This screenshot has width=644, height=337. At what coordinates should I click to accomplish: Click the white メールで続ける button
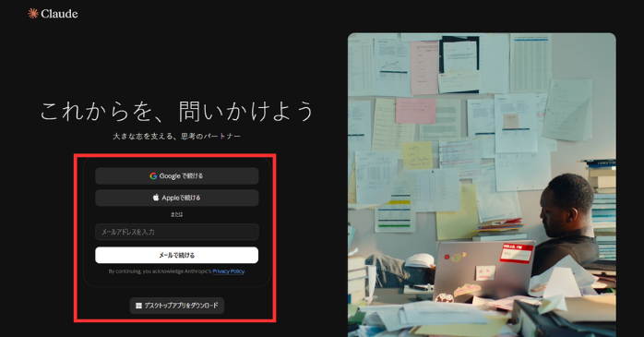coord(176,255)
